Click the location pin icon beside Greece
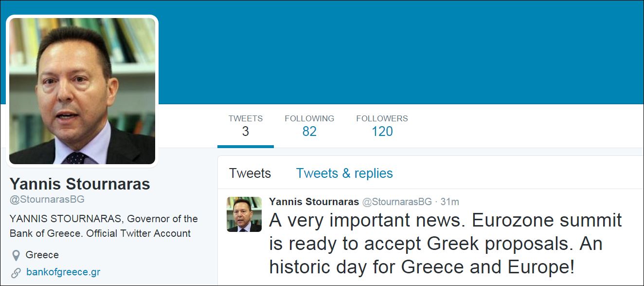 pyautogui.click(x=16, y=255)
